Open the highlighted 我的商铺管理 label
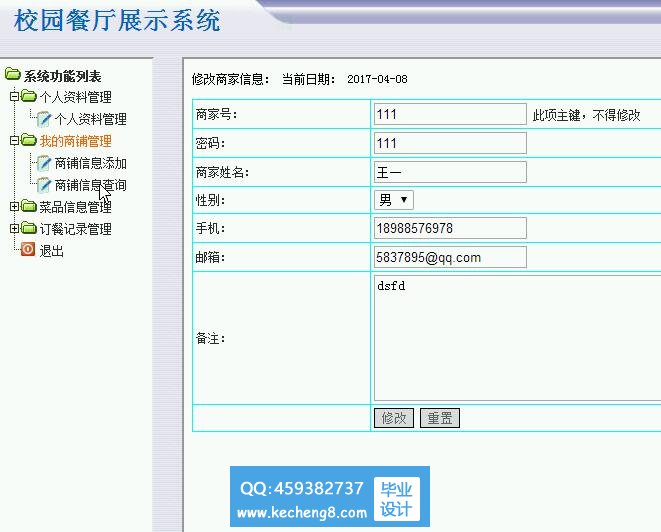This screenshot has height=532, width=661. 75,141
